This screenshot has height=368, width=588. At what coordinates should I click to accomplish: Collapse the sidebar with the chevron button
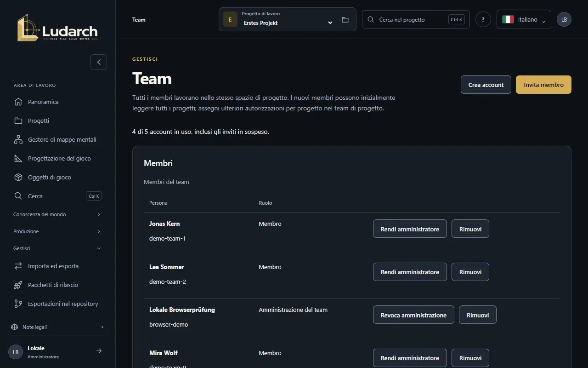99,62
